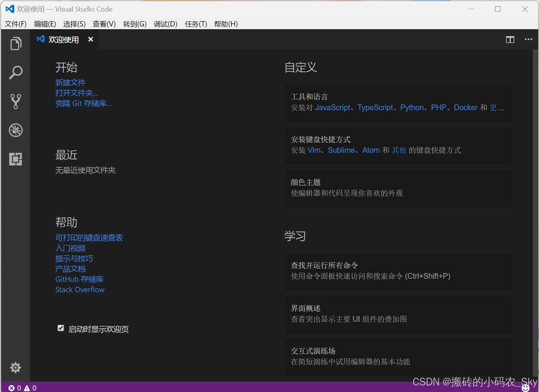This screenshot has width=539, height=392.
Task: Click the 颜色主题 card
Action: (x=398, y=189)
